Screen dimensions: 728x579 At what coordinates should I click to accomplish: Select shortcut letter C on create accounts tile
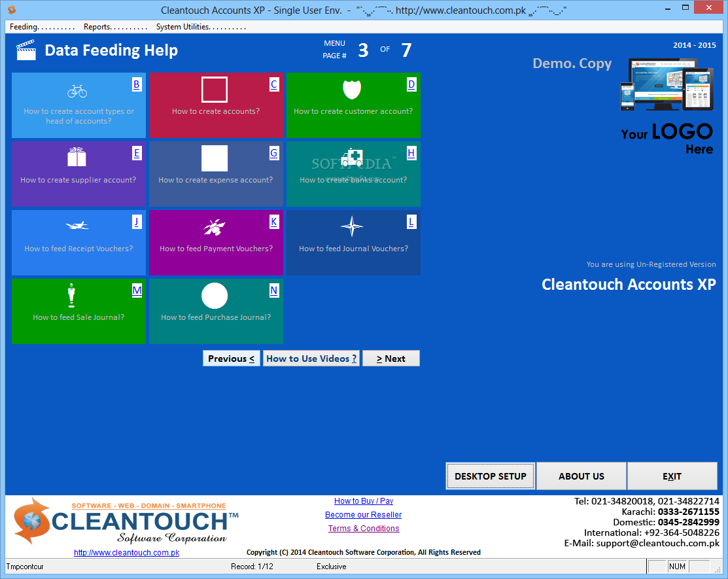[x=274, y=84]
